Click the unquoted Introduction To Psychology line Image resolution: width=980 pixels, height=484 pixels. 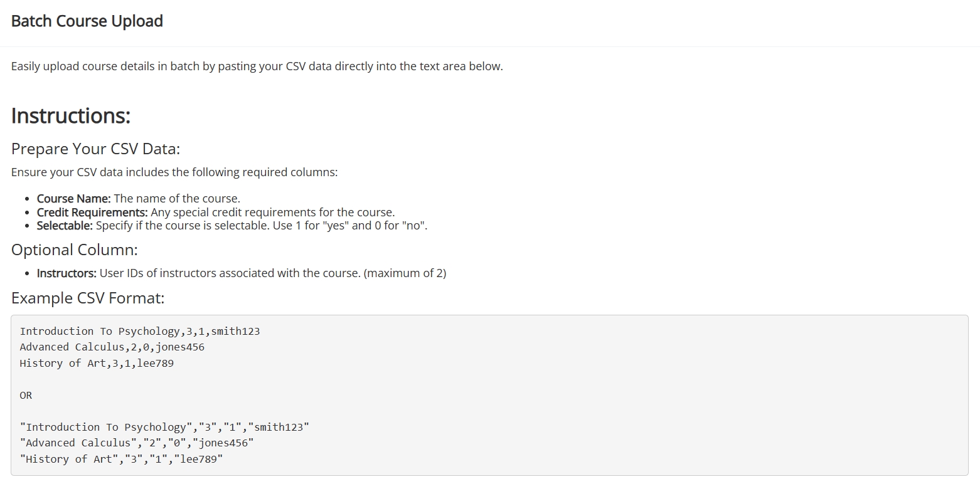click(140, 331)
